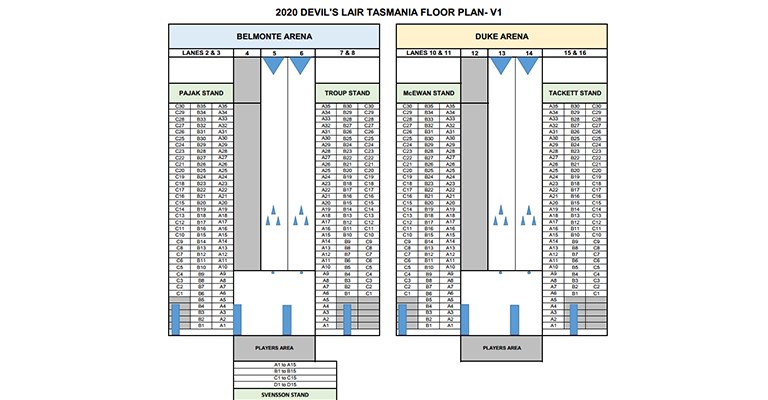
Task: Select Players Area under Duke Arena
Action: click(502, 348)
